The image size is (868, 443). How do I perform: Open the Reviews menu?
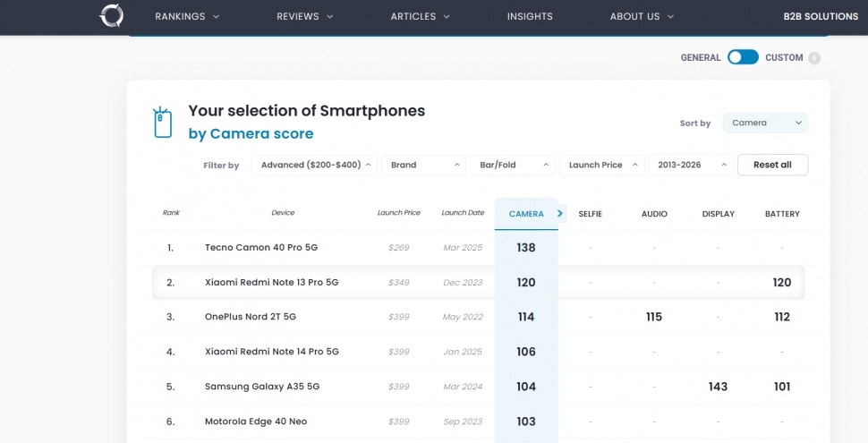pyautogui.click(x=304, y=16)
